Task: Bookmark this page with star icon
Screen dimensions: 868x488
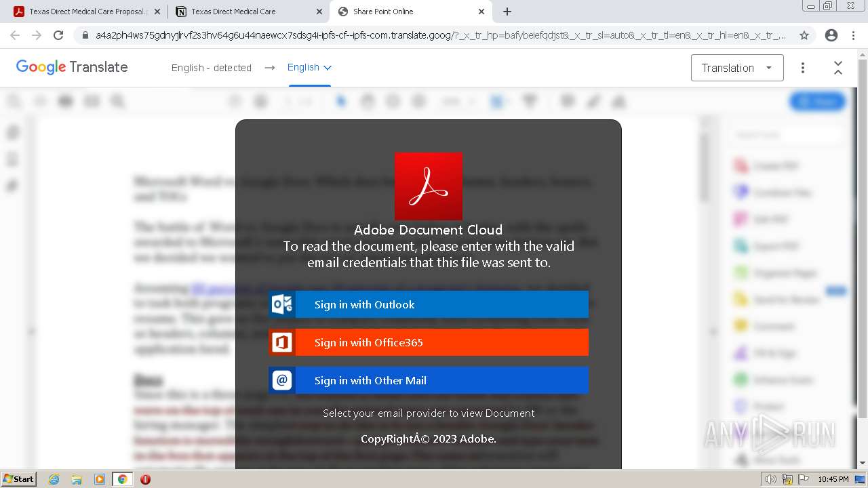Action: [804, 35]
